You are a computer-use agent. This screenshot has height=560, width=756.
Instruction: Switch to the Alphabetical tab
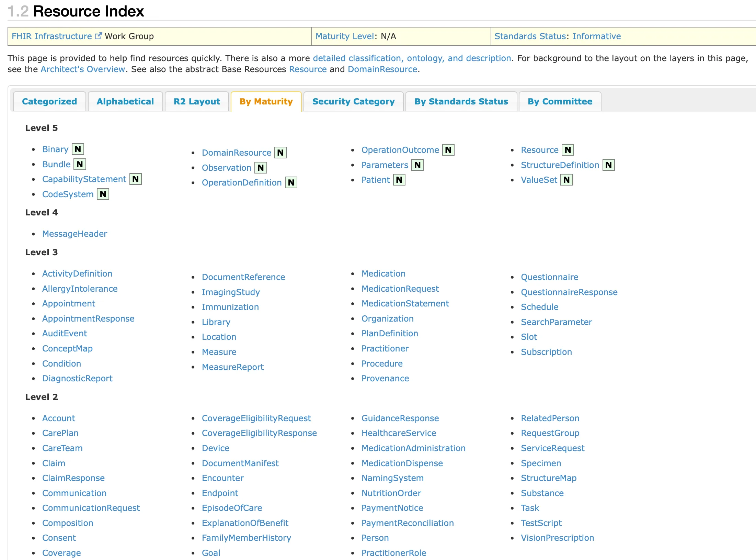point(125,101)
